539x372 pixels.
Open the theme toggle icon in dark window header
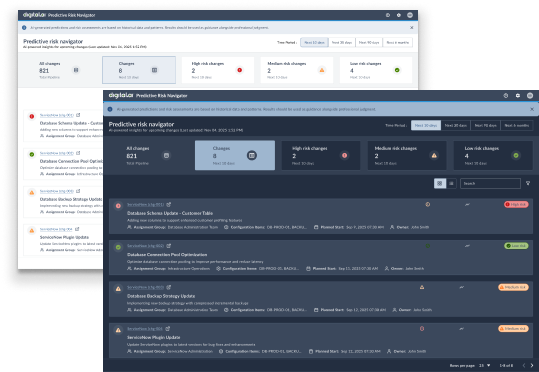point(506,96)
